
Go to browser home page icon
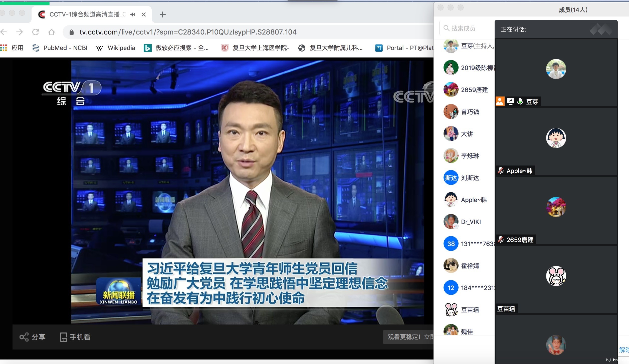pyautogui.click(x=52, y=32)
